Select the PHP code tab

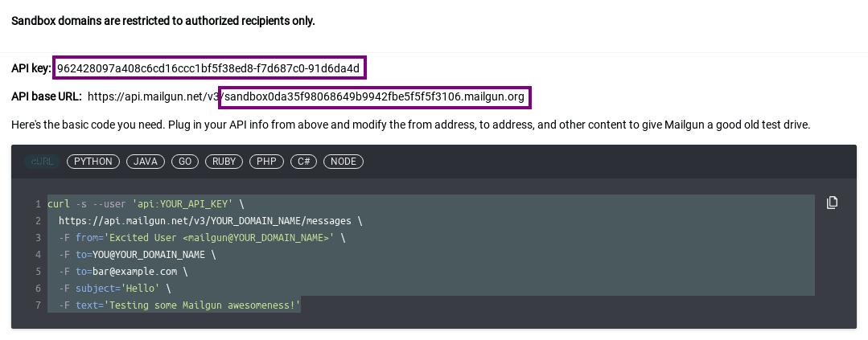[x=266, y=162]
